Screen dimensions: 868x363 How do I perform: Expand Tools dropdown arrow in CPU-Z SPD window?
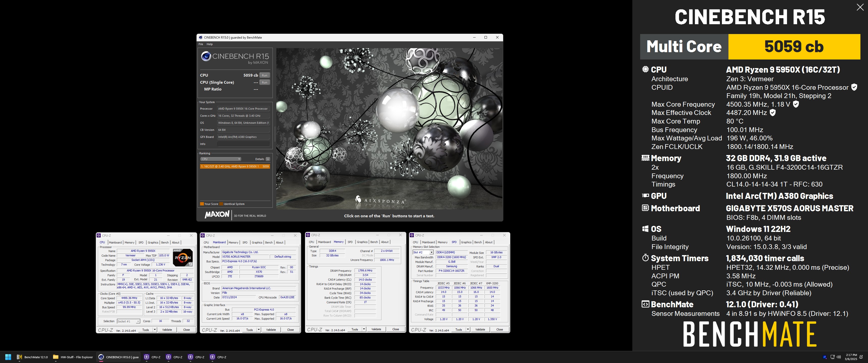[x=468, y=330]
